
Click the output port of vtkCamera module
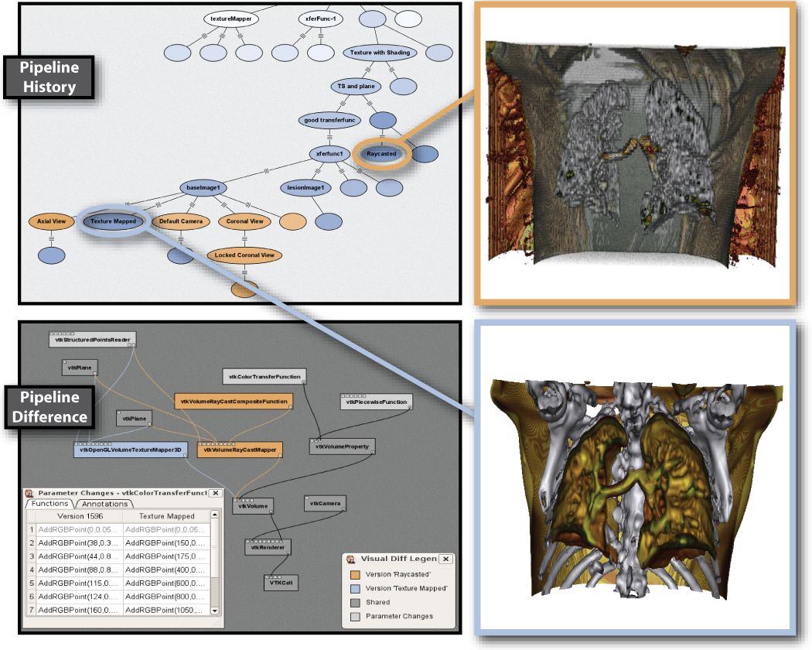click(343, 510)
